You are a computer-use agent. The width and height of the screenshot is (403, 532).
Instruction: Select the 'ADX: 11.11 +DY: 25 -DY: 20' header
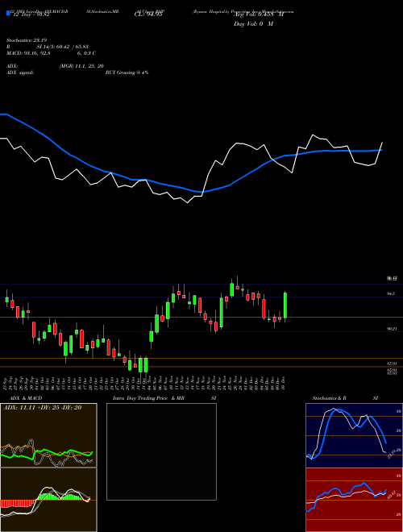point(43,407)
